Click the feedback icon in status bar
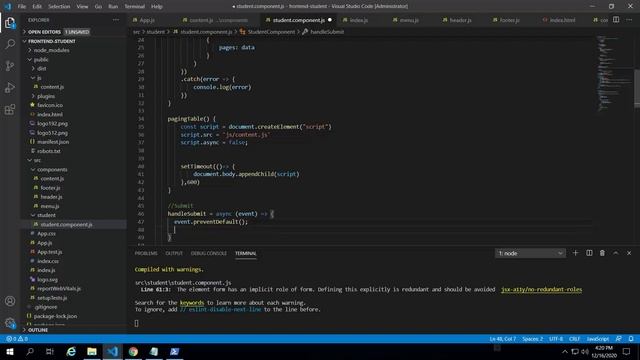The width and height of the screenshot is (640, 360). point(619,339)
